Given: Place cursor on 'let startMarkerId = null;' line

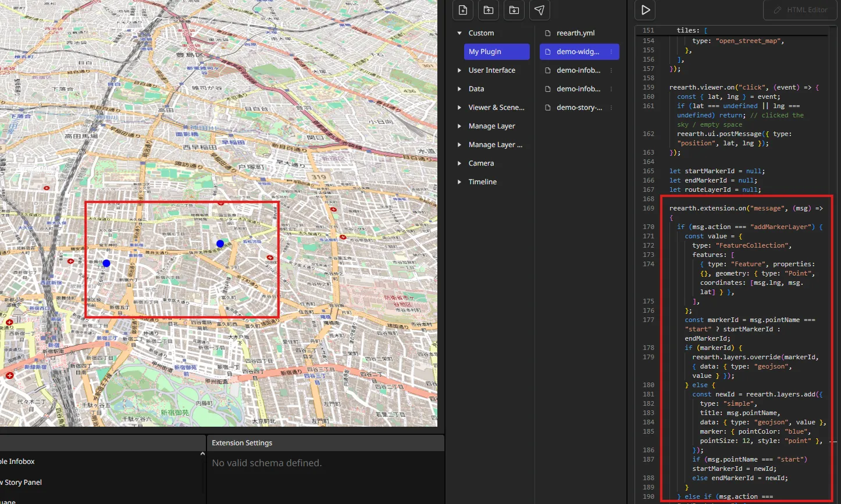Looking at the screenshot, I should (x=717, y=171).
